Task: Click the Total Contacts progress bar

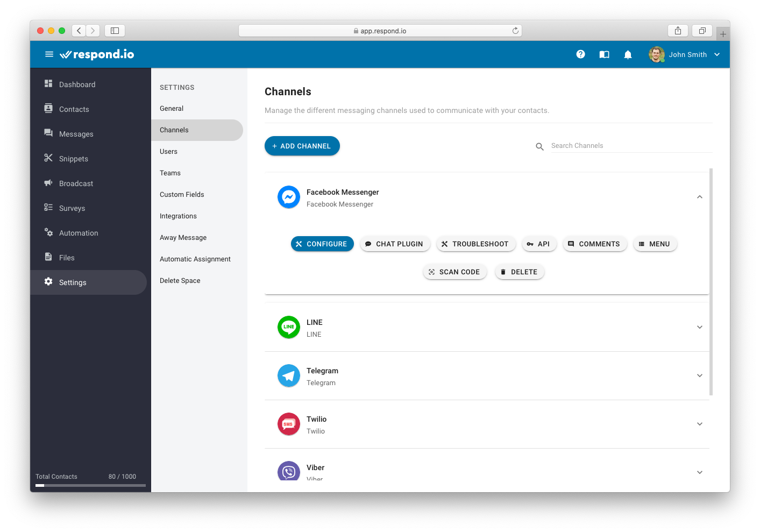Action: coord(90,485)
